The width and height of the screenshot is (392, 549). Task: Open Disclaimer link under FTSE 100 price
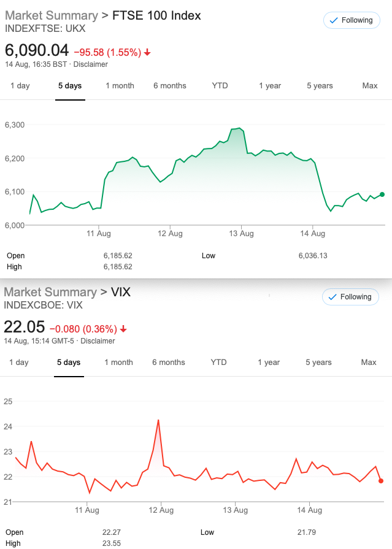[x=90, y=64]
